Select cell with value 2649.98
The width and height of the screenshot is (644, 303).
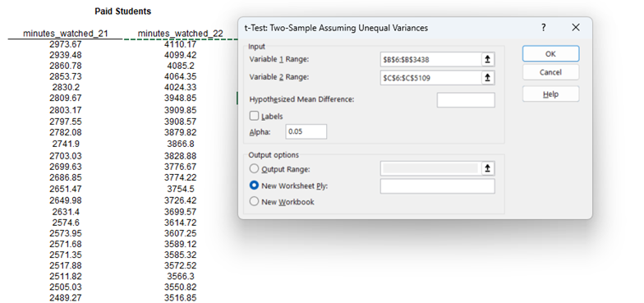66,200
